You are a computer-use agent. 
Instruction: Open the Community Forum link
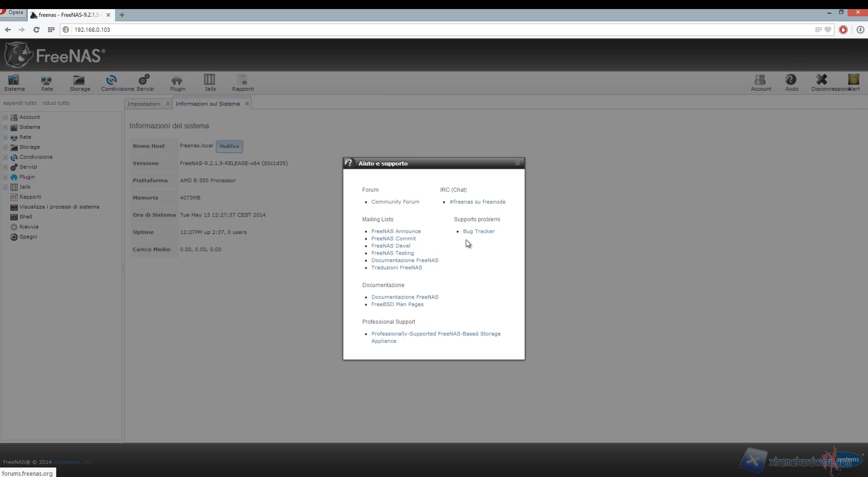[395, 202]
